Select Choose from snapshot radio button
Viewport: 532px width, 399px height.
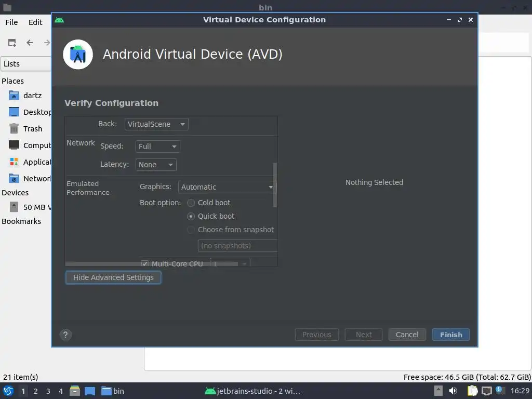click(x=191, y=230)
